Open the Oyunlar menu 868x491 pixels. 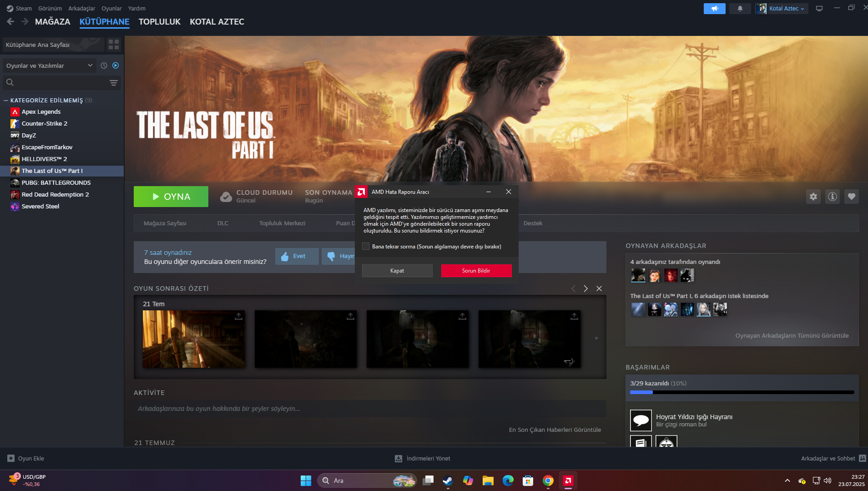coord(111,8)
